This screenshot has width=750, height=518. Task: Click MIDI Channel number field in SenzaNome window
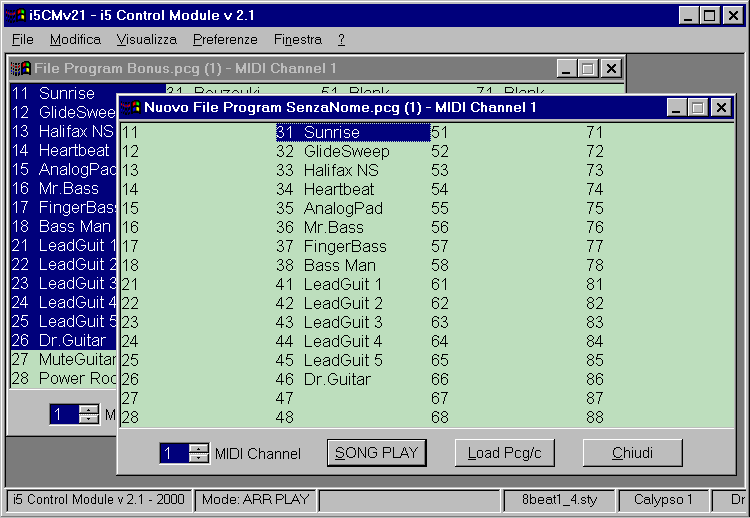(x=173, y=454)
